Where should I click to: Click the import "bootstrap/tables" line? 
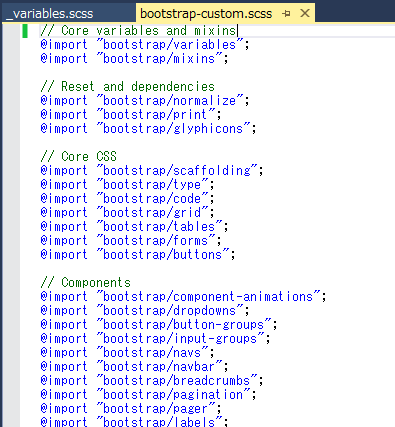tap(134, 227)
